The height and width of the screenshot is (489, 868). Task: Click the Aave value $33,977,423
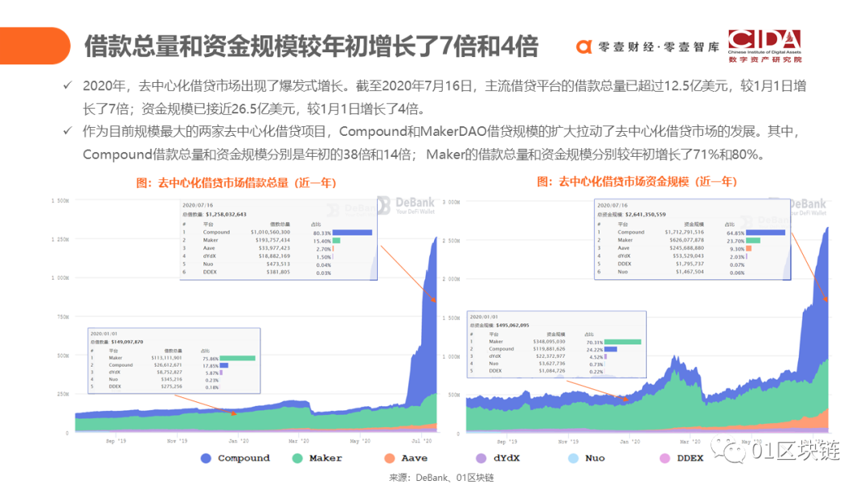coord(274,248)
